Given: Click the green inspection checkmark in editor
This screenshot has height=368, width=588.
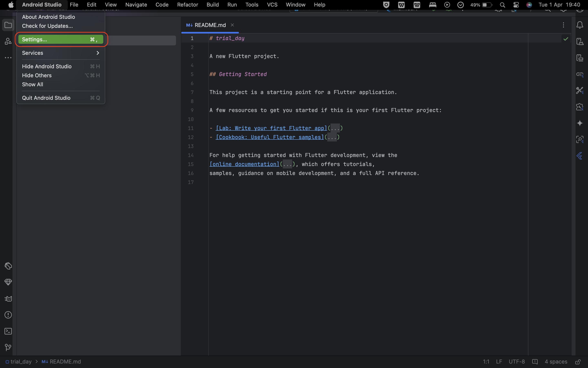Looking at the screenshot, I should point(566,39).
